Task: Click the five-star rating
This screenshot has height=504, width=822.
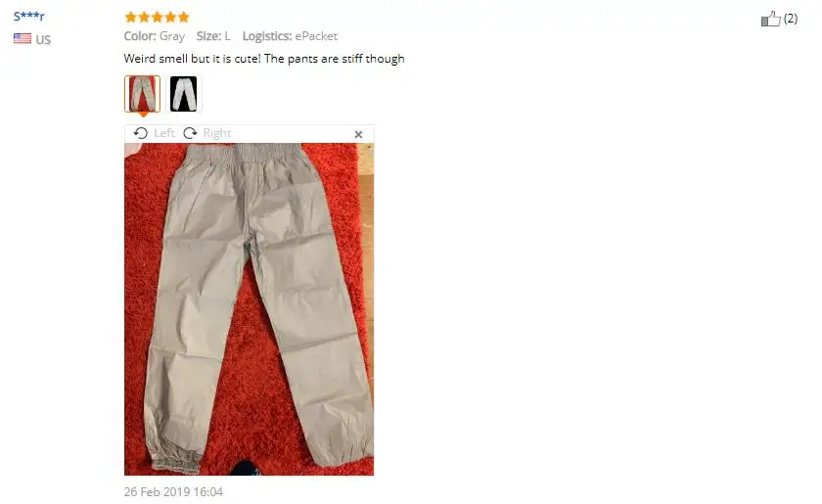Action: coord(157,18)
